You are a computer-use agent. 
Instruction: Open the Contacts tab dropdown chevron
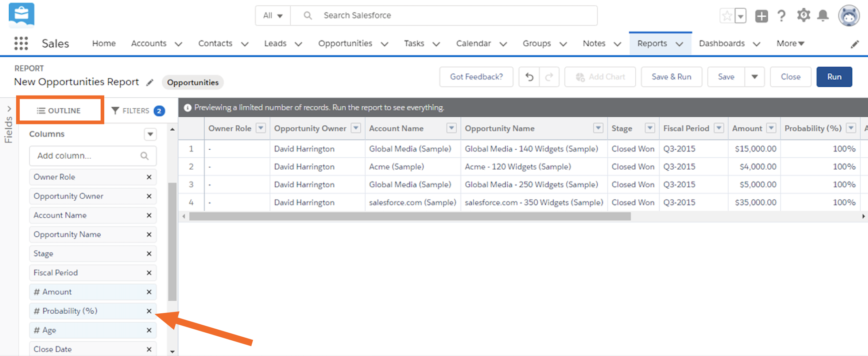coord(245,44)
